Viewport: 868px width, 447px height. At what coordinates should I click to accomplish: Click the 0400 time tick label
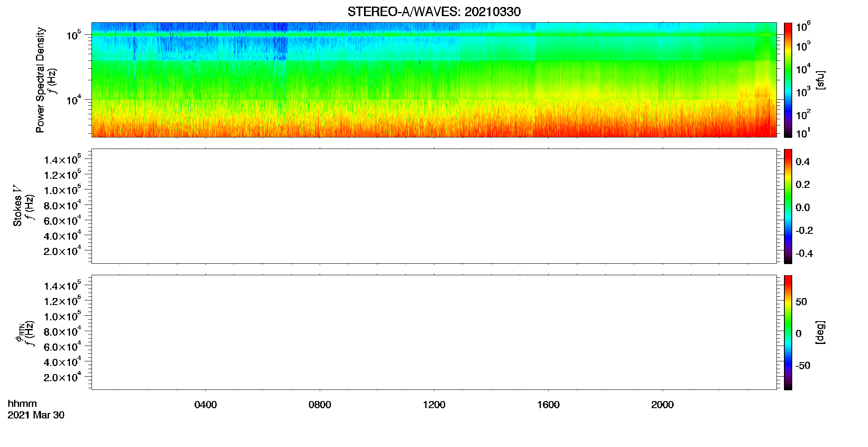(205, 404)
